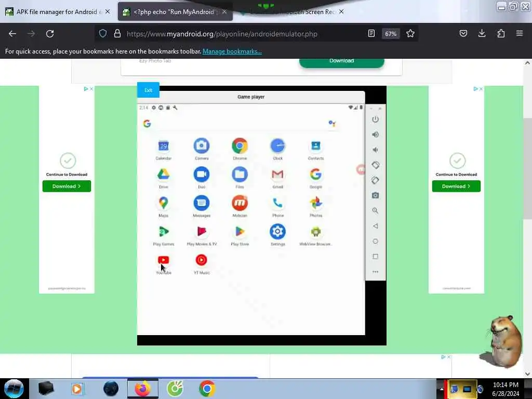Click the left ad Download button
This screenshot has height=399, width=532.
pyautogui.click(x=66, y=187)
